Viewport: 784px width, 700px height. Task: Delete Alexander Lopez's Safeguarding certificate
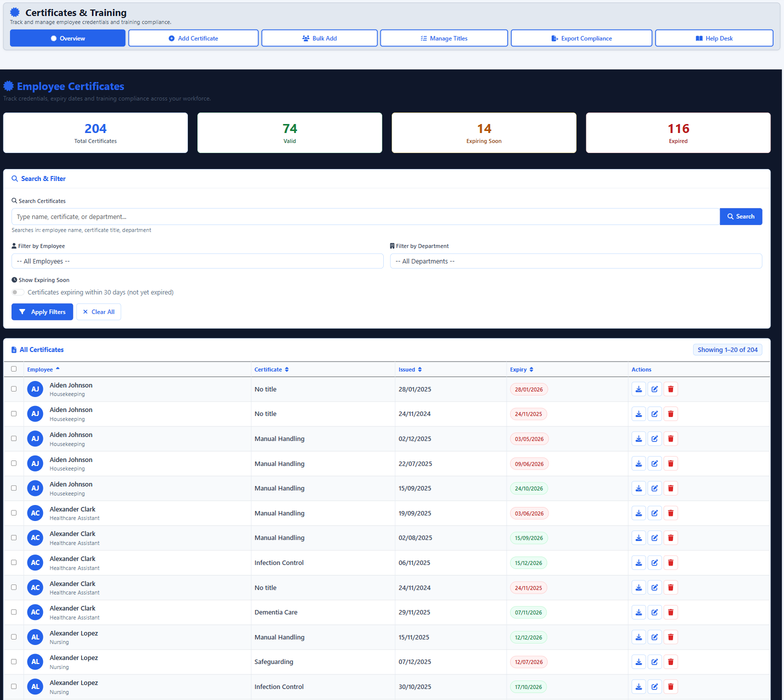[x=671, y=661]
